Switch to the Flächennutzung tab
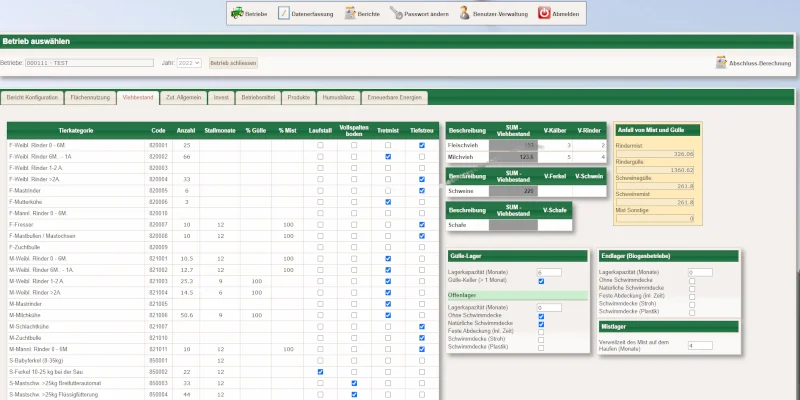The image size is (800, 400). point(90,98)
